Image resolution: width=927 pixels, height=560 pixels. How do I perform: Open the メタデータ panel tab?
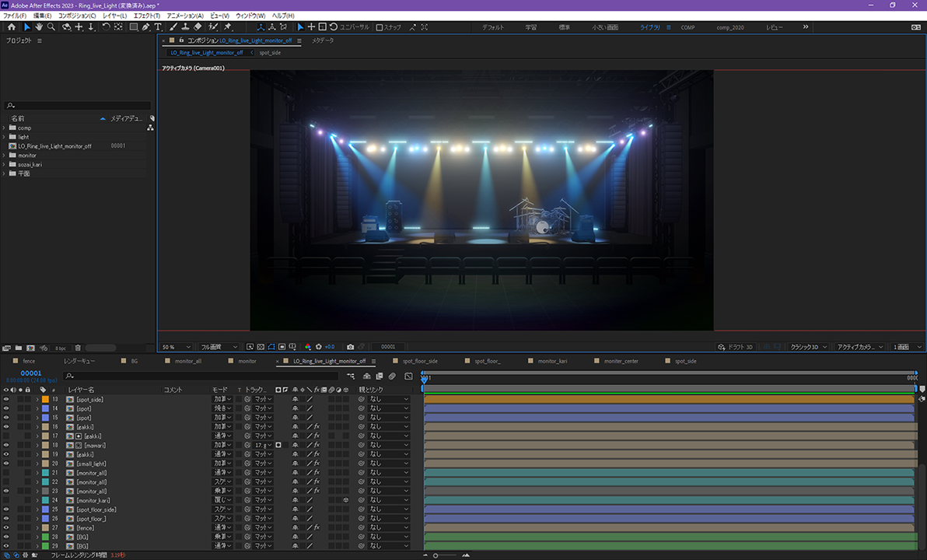323,40
